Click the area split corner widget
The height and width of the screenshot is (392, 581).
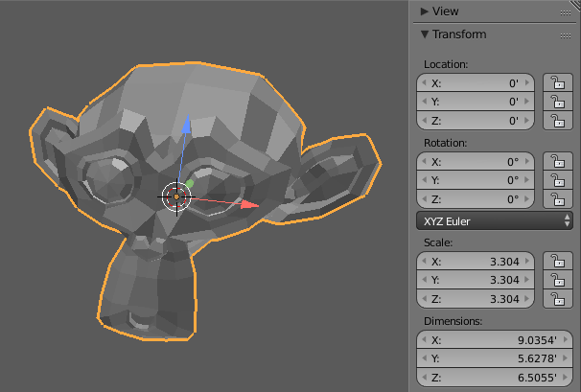pyautogui.click(x=575, y=5)
